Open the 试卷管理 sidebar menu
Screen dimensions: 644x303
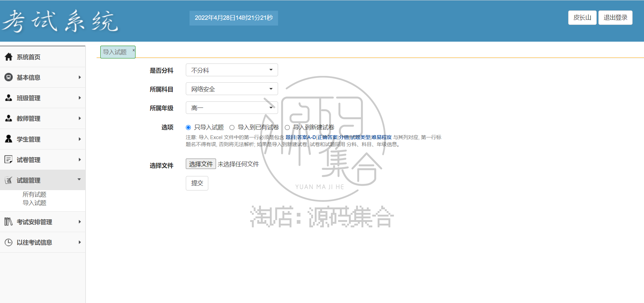click(x=43, y=160)
